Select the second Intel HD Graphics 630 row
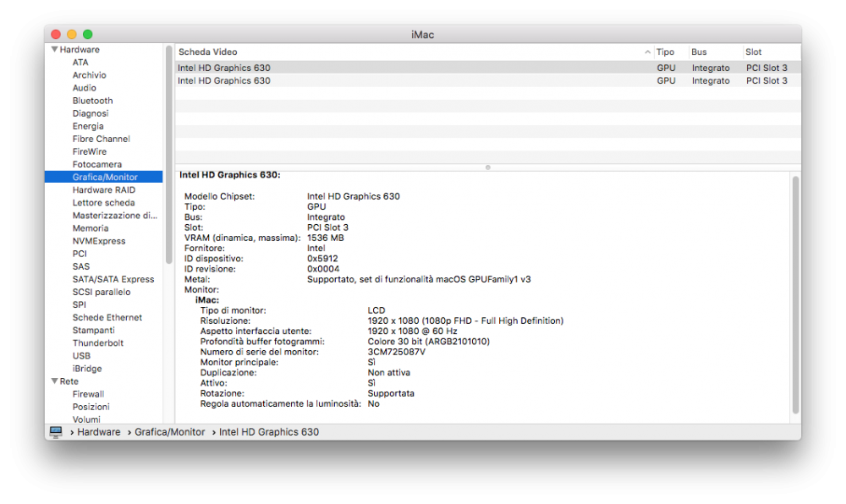The width and height of the screenshot is (846, 504). (488, 81)
